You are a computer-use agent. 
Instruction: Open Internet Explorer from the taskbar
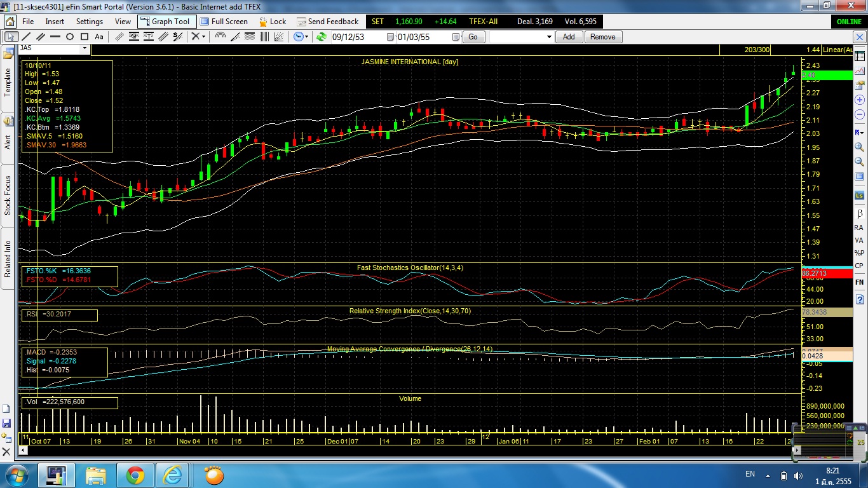pyautogui.click(x=172, y=475)
